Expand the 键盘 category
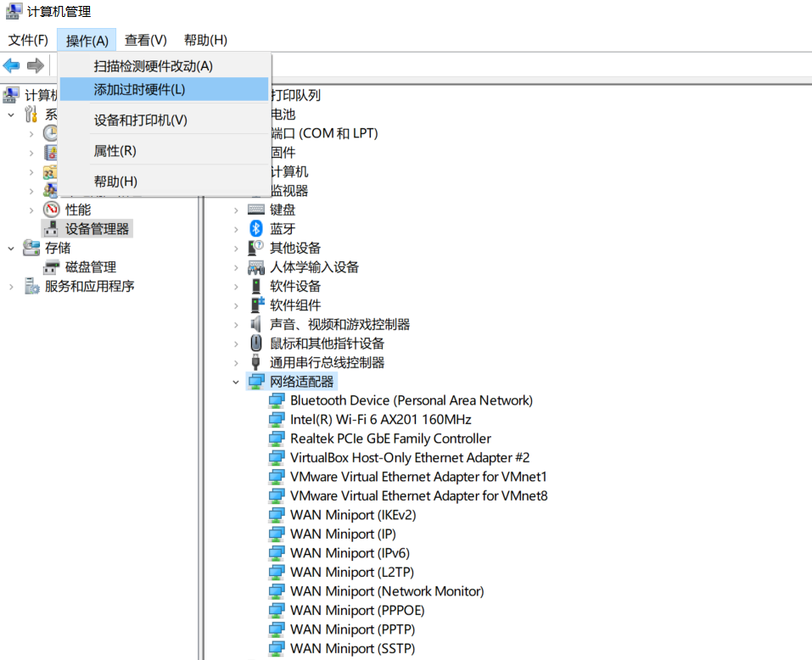 236,210
